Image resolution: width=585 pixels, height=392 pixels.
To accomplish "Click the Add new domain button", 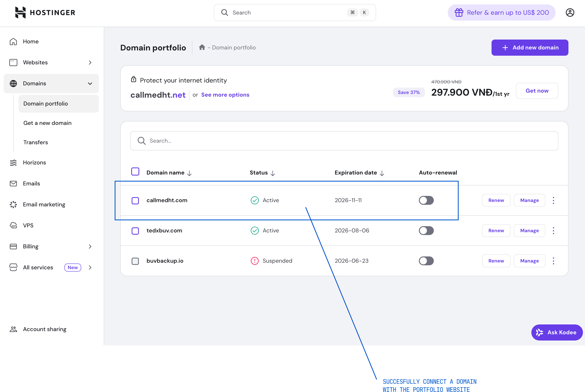I will (529, 47).
